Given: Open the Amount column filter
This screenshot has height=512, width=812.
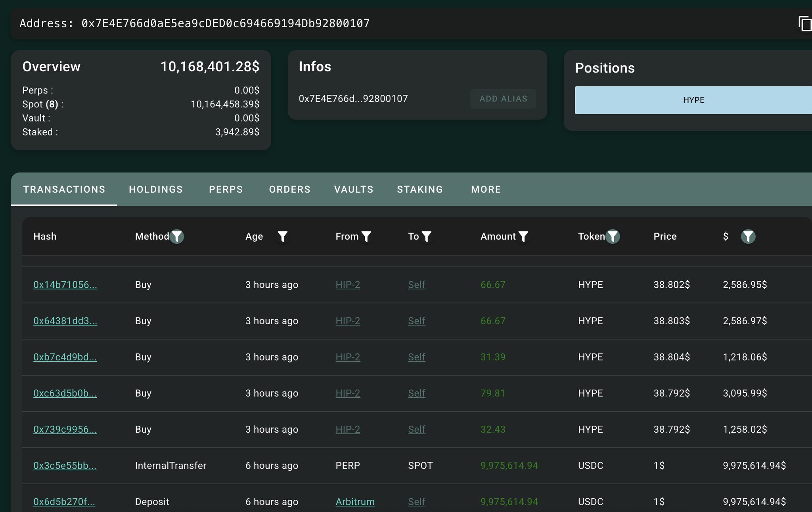Looking at the screenshot, I should (x=523, y=237).
